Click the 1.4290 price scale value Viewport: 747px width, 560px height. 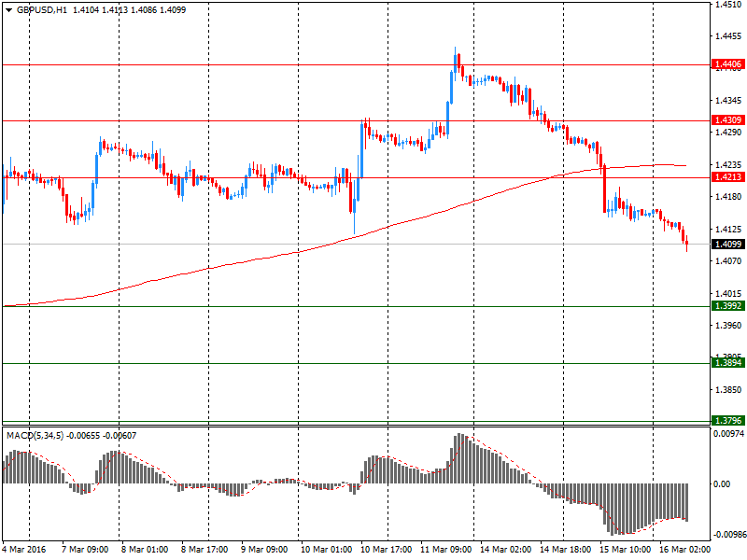(x=728, y=132)
